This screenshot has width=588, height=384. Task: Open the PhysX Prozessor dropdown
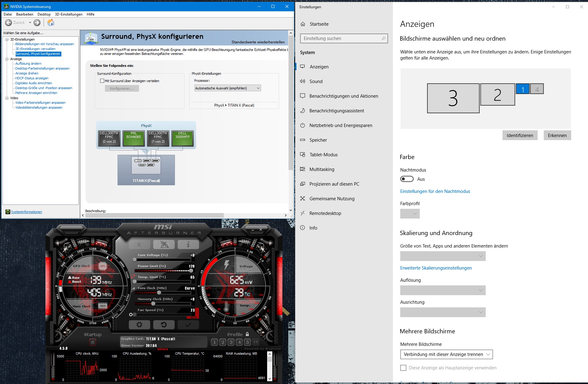228,88
